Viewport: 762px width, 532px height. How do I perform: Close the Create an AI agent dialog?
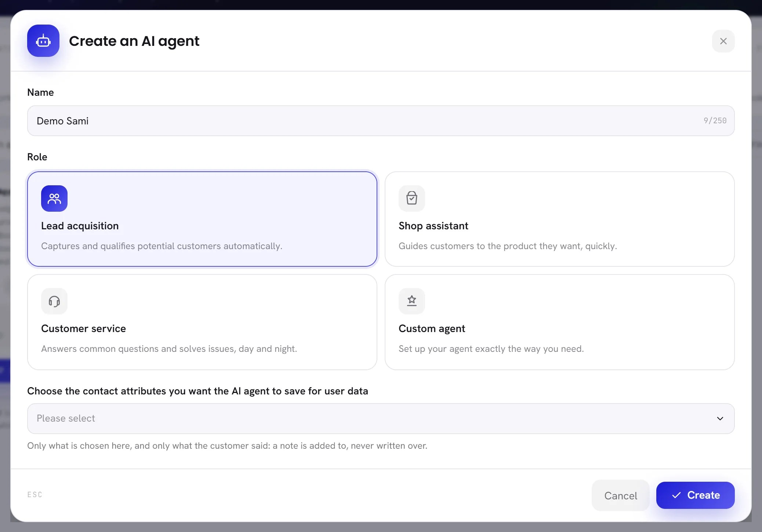[x=723, y=41]
